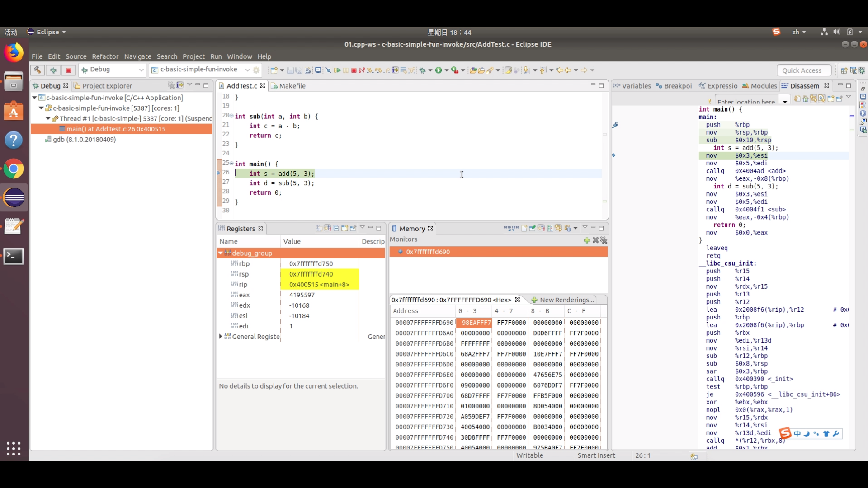Open the Eclipse app menu in top bar
Screen dimensions: 868x488
click(47, 32)
